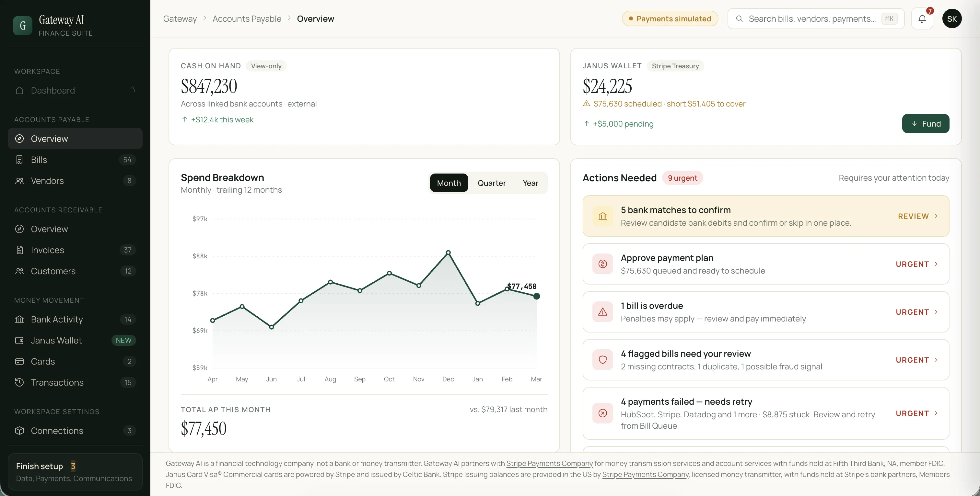Image resolution: width=980 pixels, height=496 pixels.
Task: Expand chevron on bank matches row
Action: 936,216
